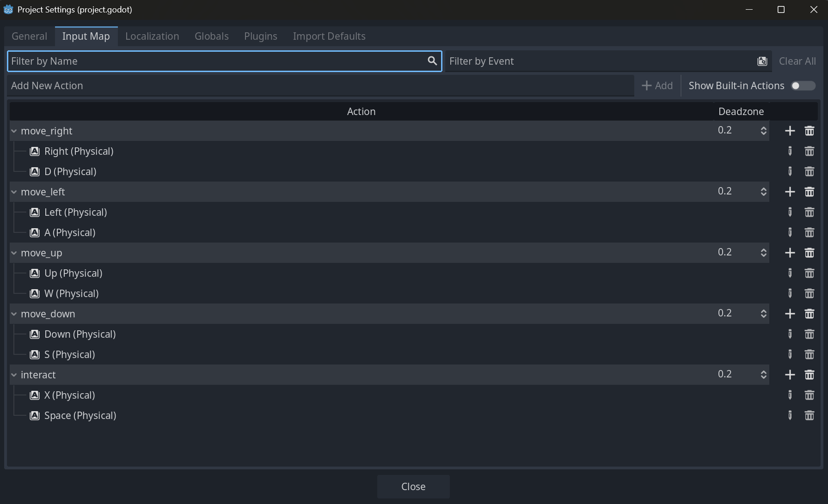Edit the Space (Physical) key binding
828x504 pixels.
pyautogui.click(x=790, y=415)
